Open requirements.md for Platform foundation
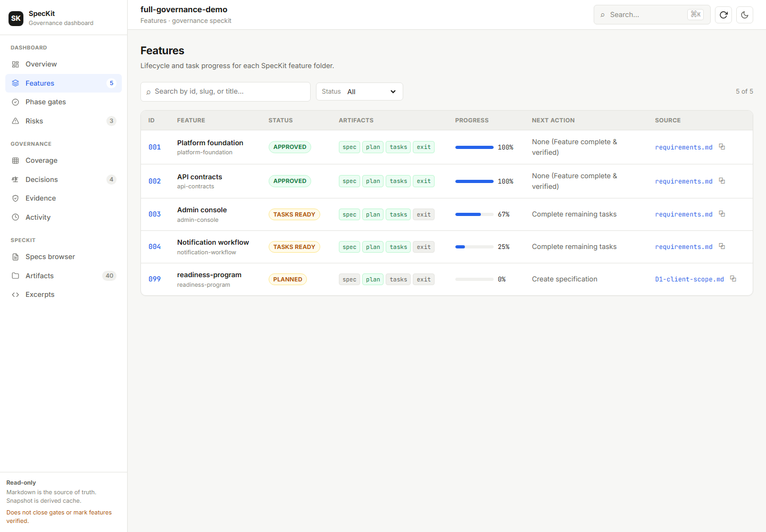Viewport: 766px width, 532px height. [684, 147]
